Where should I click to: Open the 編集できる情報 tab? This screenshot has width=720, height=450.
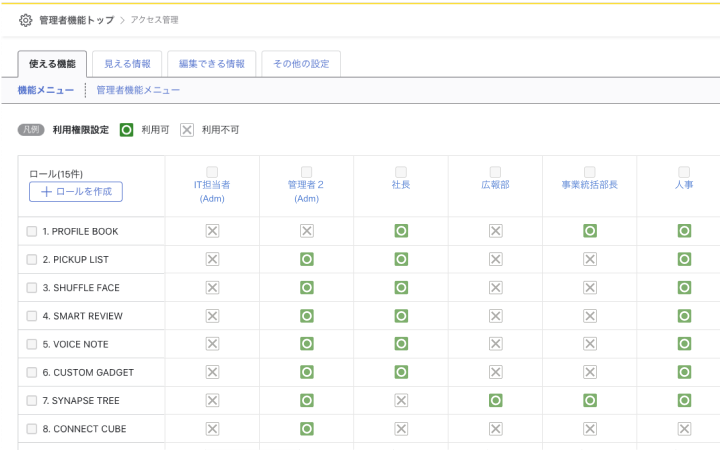[211, 64]
